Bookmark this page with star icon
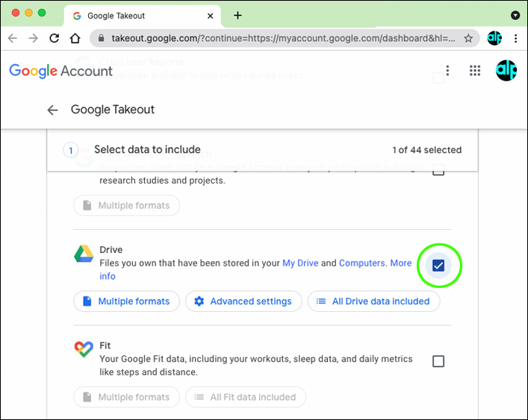 pos(468,38)
